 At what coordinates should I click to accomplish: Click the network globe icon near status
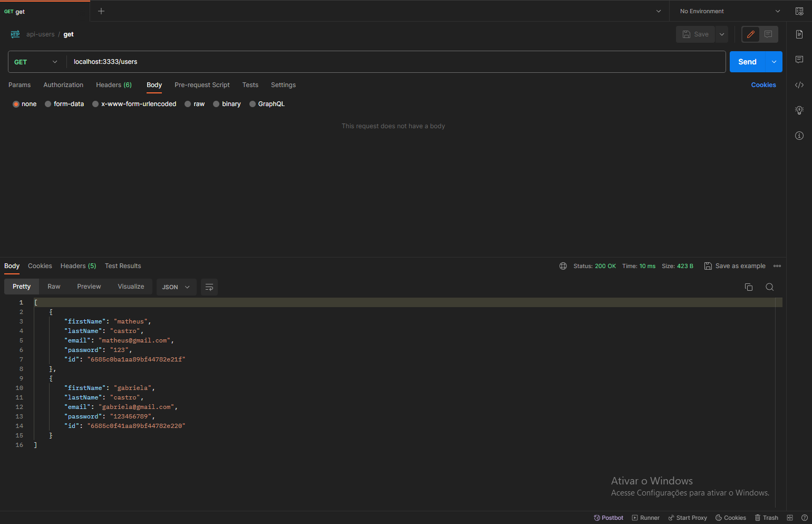click(x=563, y=266)
